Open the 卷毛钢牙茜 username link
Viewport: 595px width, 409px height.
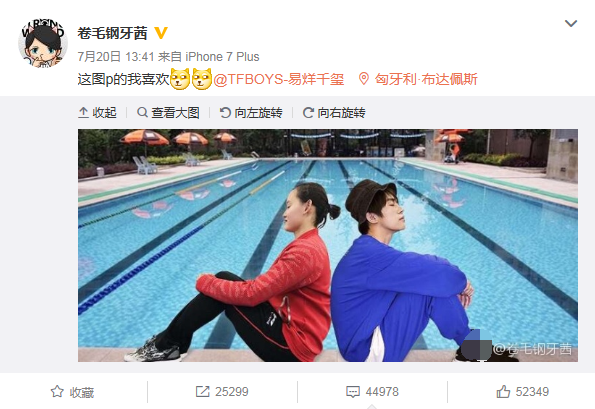tap(112, 33)
